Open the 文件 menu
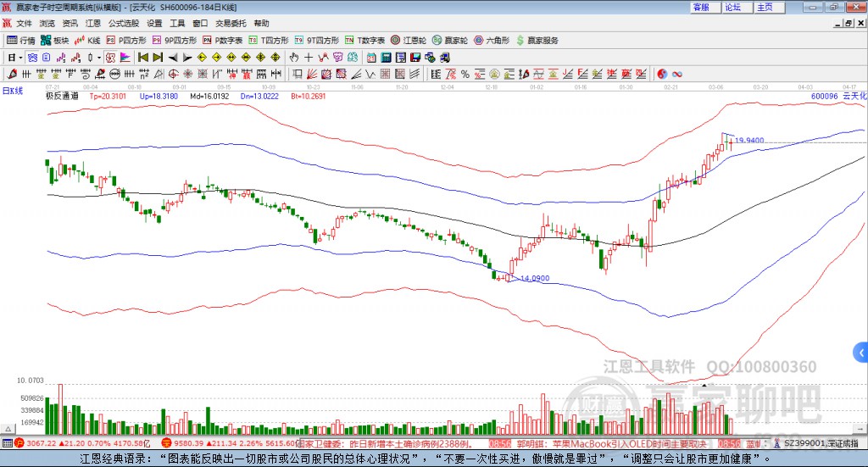 pyautogui.click(x=24, y=23)
